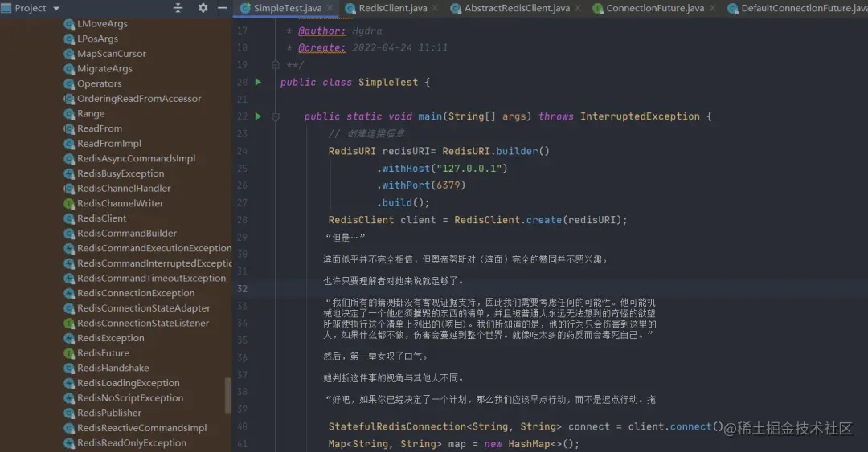
Task: Close the ConnectionFuture.java tab
Action: click(x=712, y=8)
